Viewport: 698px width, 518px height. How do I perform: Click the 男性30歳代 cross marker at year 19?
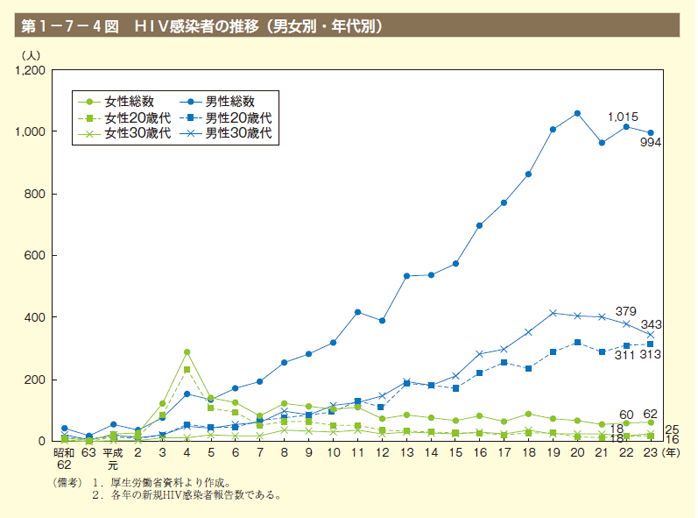pos(553,313)
